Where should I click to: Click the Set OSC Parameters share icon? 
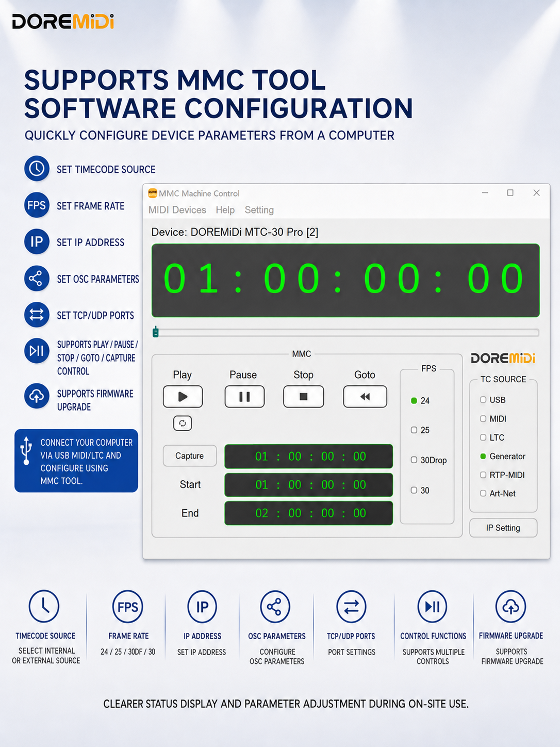[x=37, y=279]
